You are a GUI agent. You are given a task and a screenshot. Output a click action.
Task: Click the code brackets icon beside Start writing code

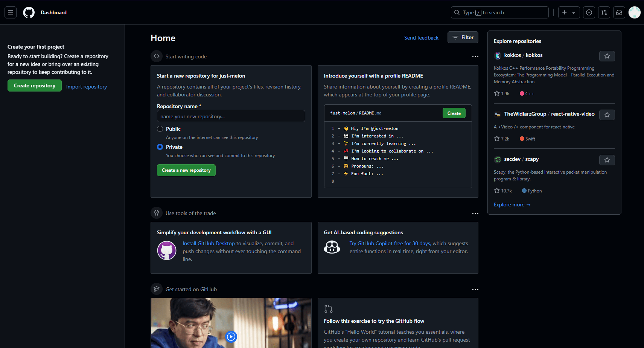[x=157, y=56]
